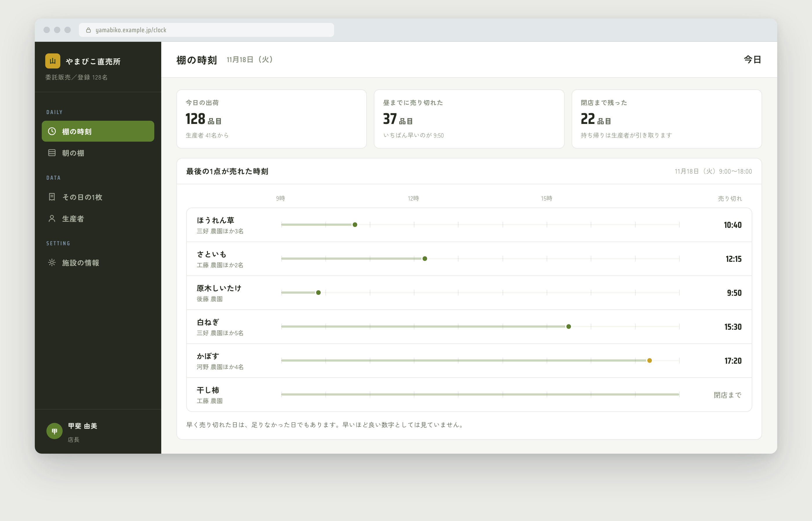Click 河野 農園ほか4名 producer text
This screenshot has height=521, width=812.
coord(220,367)
